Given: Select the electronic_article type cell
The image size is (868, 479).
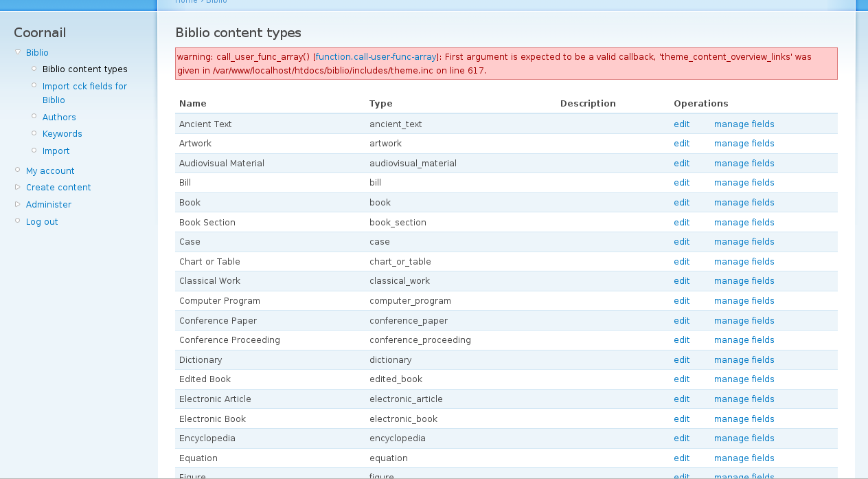Looking at the screenshot, I should point(406,399).
